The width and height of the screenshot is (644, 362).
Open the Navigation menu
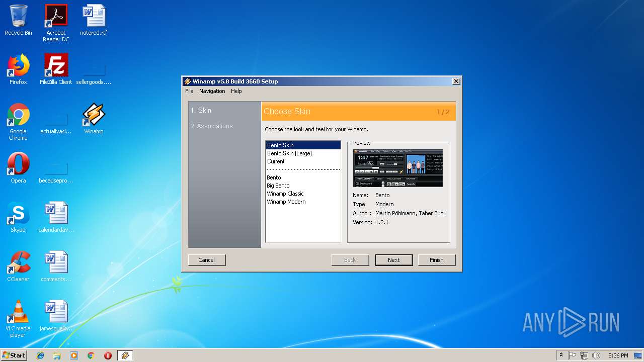(212, 91)
